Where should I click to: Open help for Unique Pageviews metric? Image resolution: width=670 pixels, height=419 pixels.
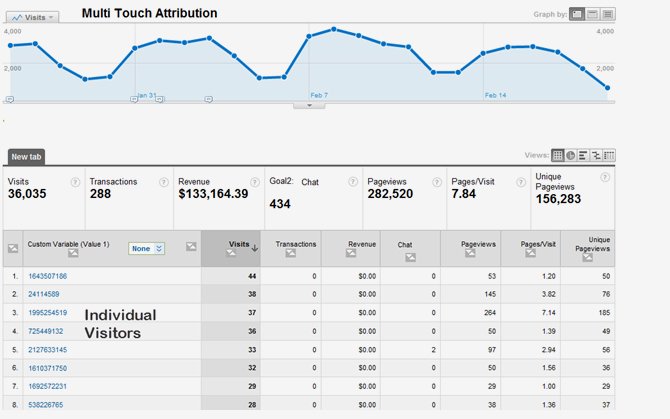click(x=605, y=177)
